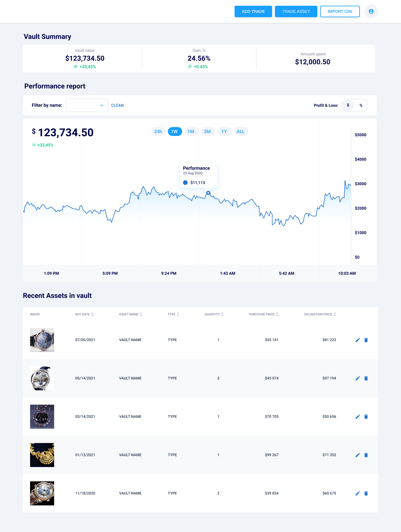Delete the 05/14/2021 asset row
This screenshot has height=532, width=401.
pos(366,378)
